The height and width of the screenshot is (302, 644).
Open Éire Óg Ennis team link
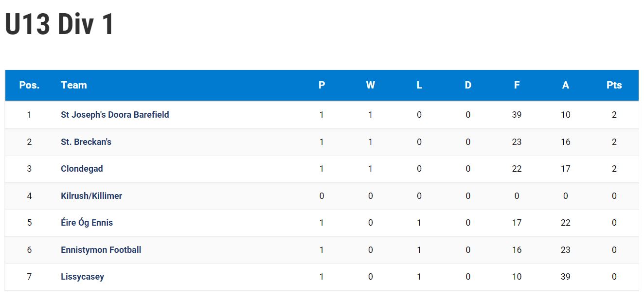[x=87, y=223]
